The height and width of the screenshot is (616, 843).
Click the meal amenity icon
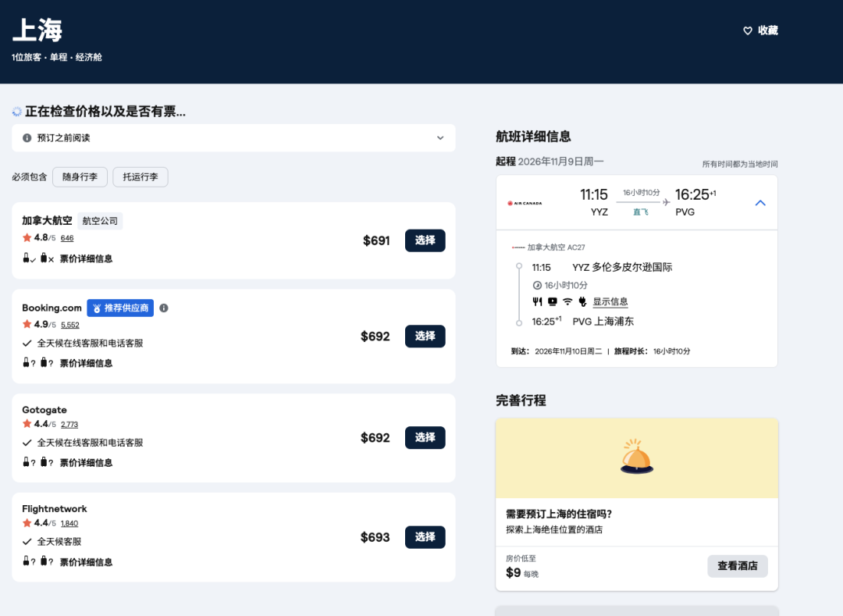coord(537,301)
